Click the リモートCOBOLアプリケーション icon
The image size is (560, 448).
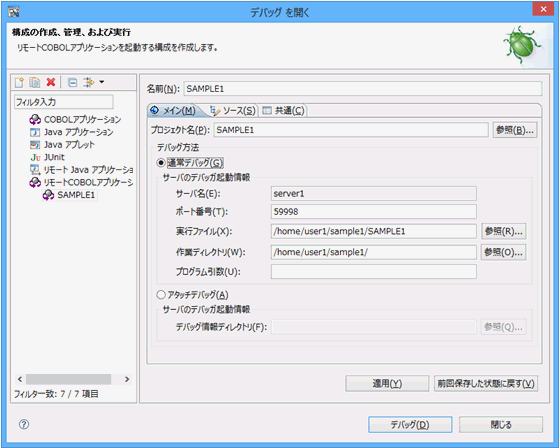click(35, 182)
